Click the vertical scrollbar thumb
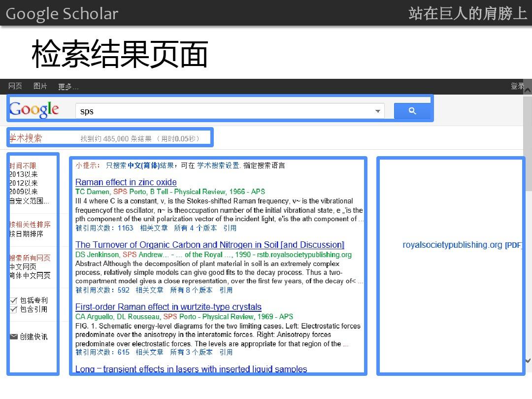The image size is (532, 399). 528,143
